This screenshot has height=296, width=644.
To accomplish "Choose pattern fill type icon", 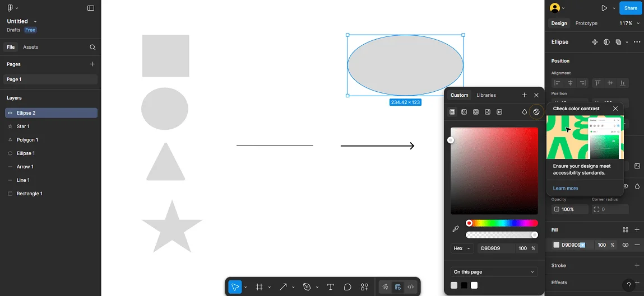I will (x=476, y=112).
